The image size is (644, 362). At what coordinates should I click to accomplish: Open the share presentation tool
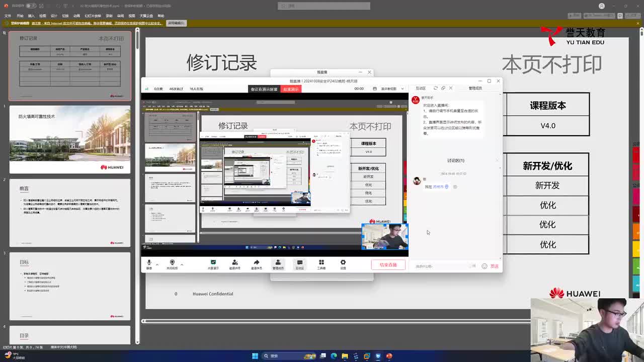(213, 264)
